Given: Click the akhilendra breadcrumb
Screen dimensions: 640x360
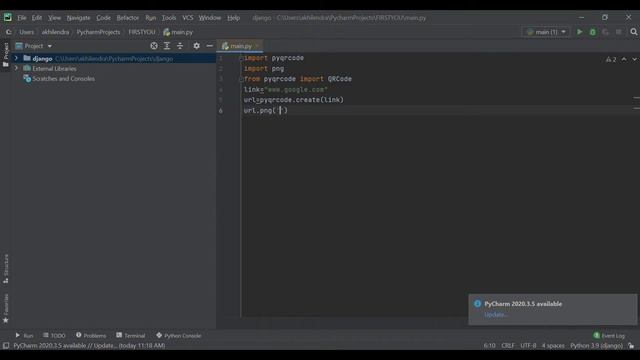Looking at the screenshot, I should [55, 32].
